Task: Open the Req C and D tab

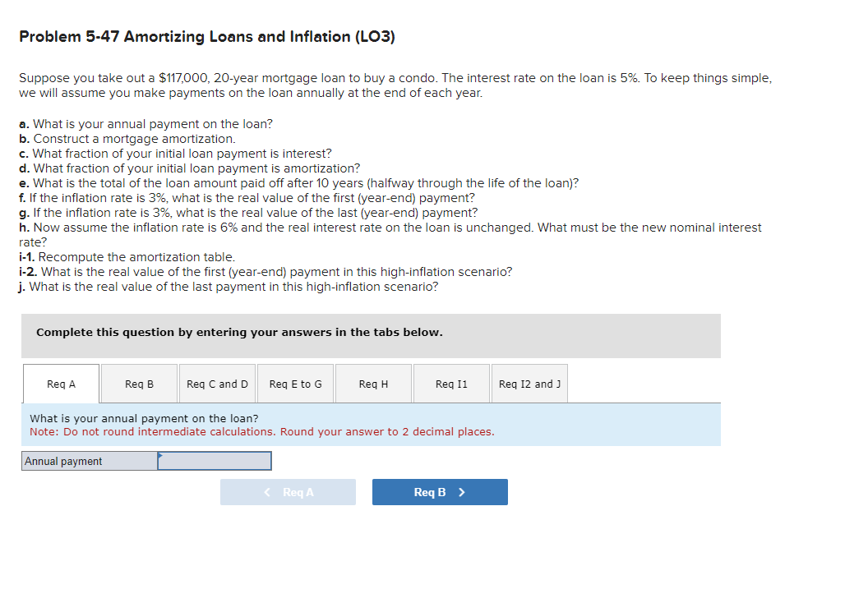Action: pos(217,383)
